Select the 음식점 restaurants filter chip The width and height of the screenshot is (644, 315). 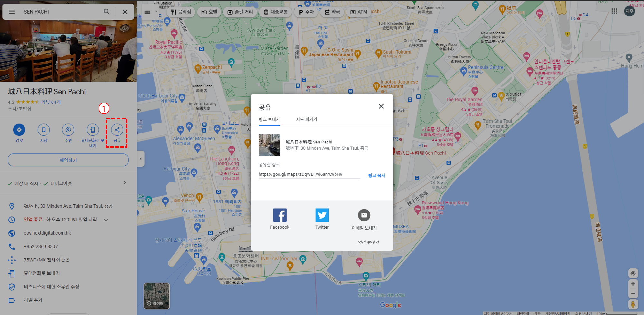click(x=181, y=12)
